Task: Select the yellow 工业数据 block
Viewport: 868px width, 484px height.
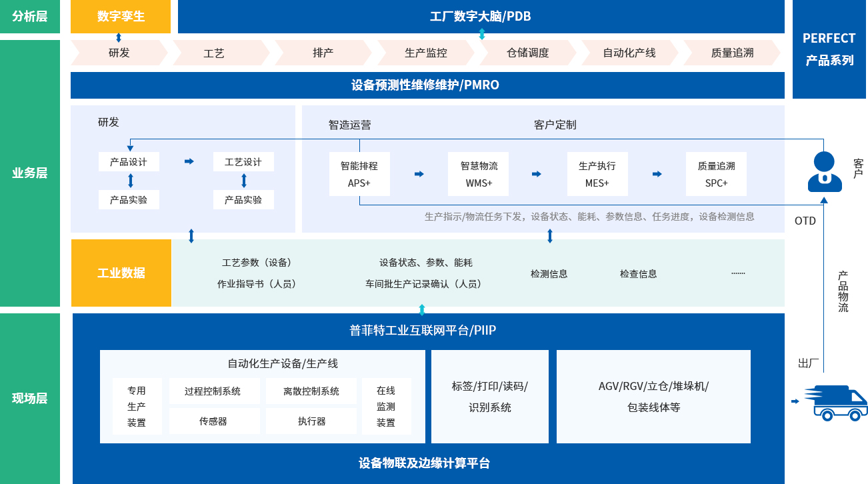Action: [121, 273]
